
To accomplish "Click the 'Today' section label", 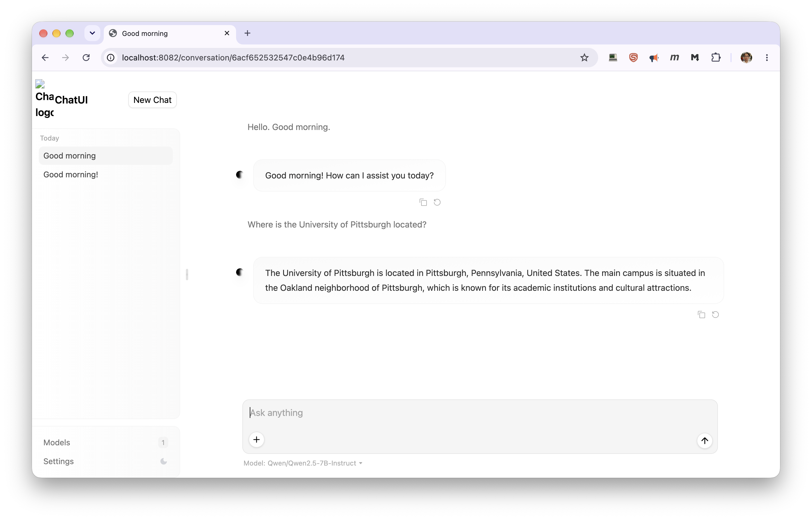I will coord(49,138).
